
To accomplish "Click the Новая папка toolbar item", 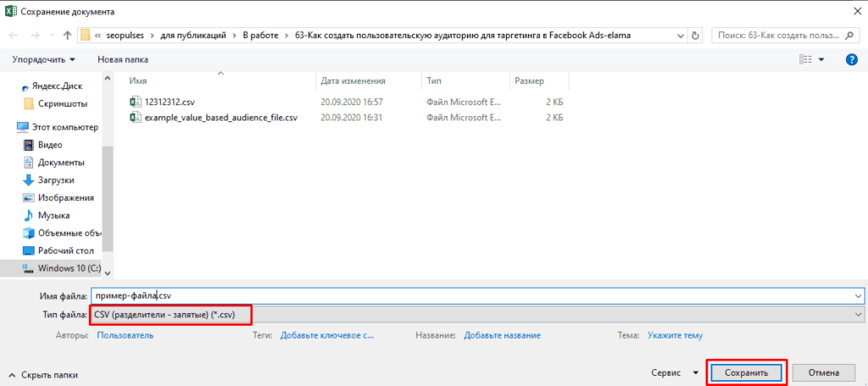I will (123, 59).
